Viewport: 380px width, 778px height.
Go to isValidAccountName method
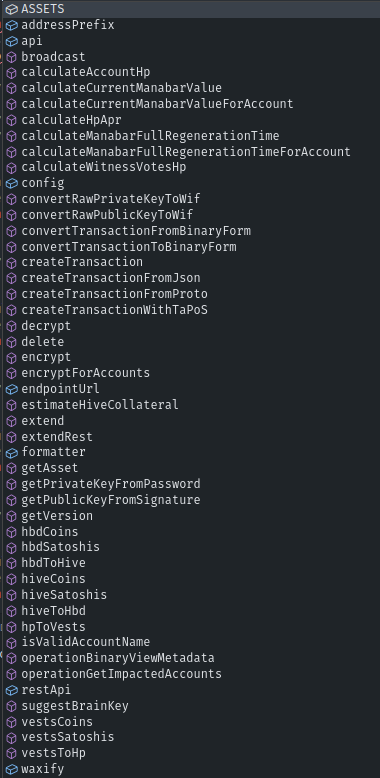tap(85, 642)
